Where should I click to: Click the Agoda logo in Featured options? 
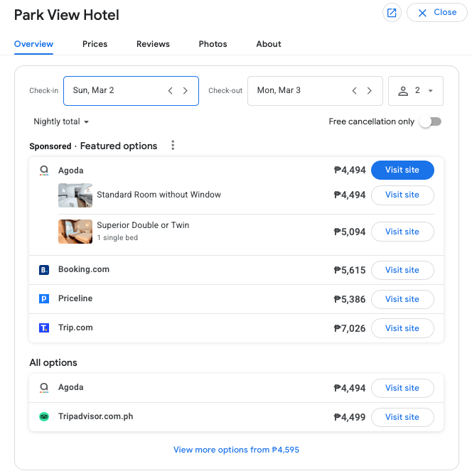coord(44,170)
